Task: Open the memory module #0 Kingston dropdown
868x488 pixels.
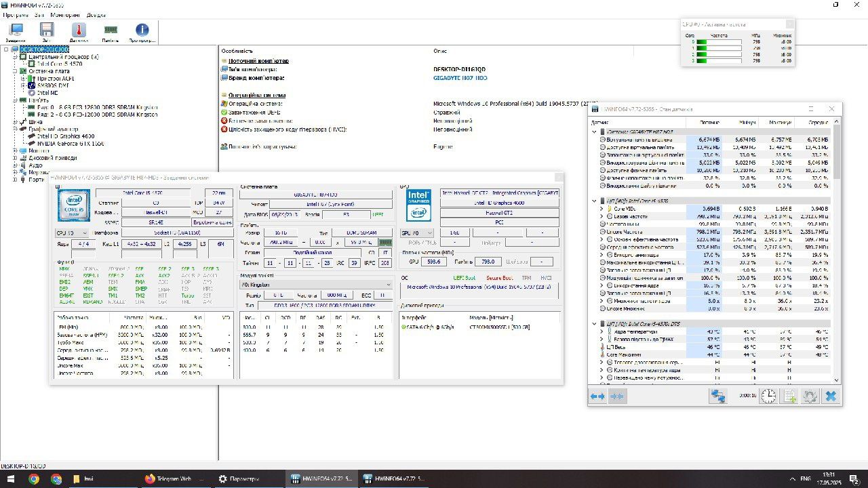Action: click(316, 285)
